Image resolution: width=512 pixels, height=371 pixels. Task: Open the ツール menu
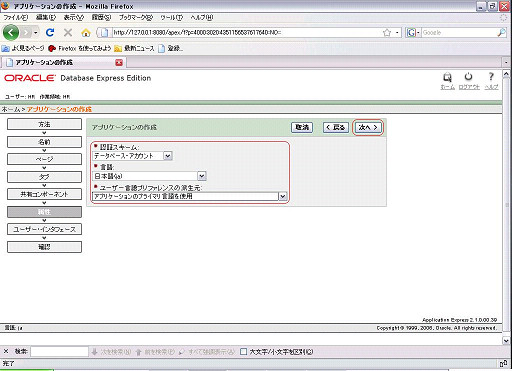172,17
